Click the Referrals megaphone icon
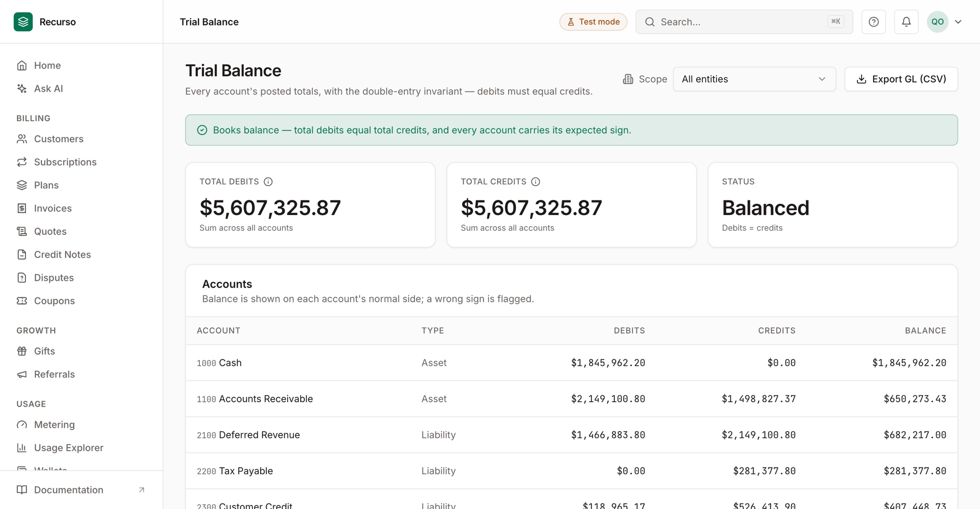The height and width of the screenshot is (509, 980). [22, 374]
